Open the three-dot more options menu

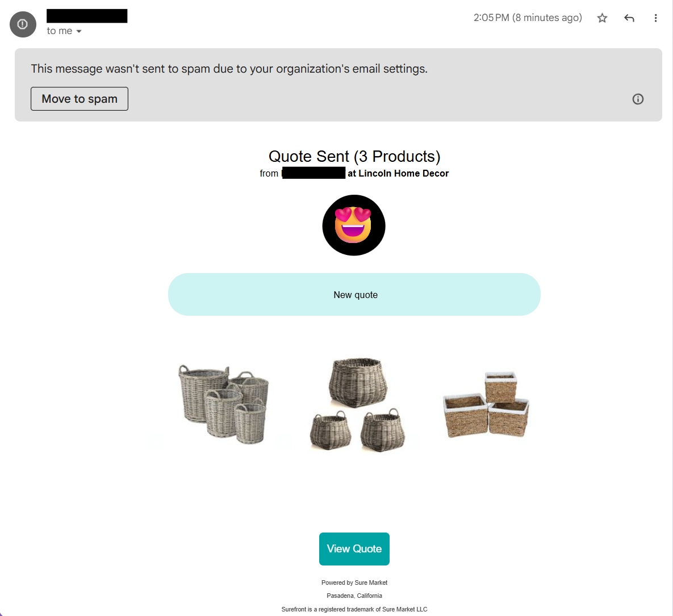pyautogui.click(x=655, y=18)
